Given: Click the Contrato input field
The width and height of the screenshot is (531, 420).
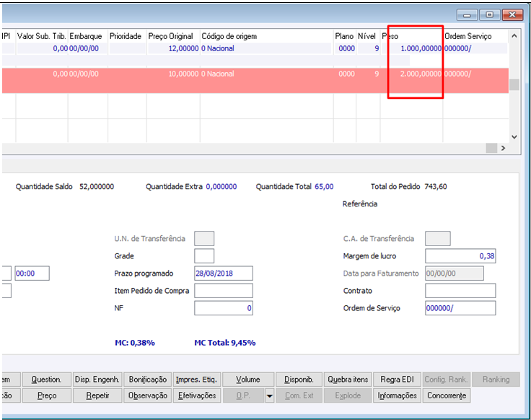Looking at the screenshot, I should (460, 291).
